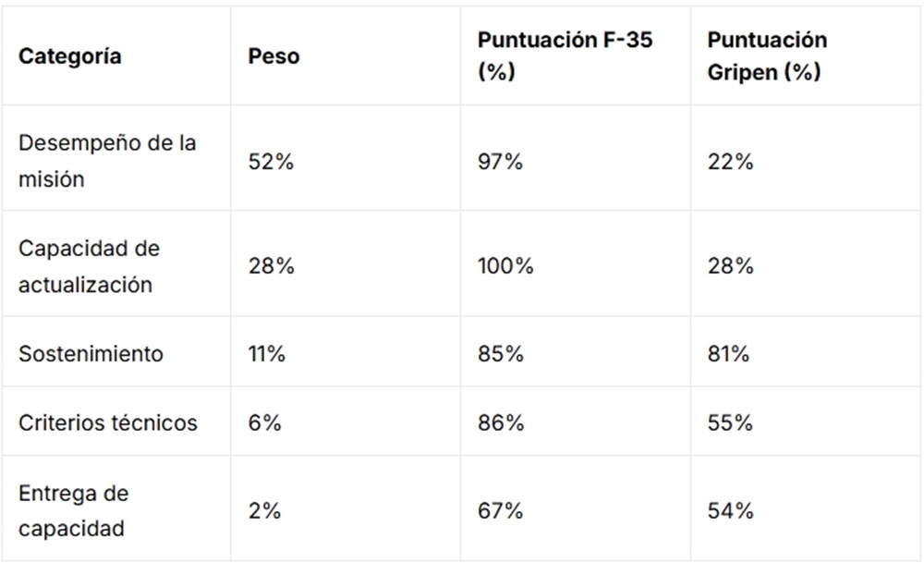Click the 86% F-35 score

[501, 422]
